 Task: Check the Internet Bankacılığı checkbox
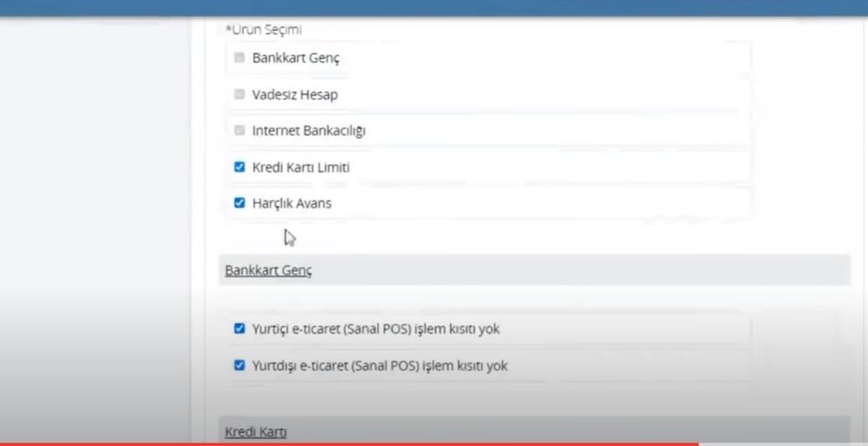[239, 131]
